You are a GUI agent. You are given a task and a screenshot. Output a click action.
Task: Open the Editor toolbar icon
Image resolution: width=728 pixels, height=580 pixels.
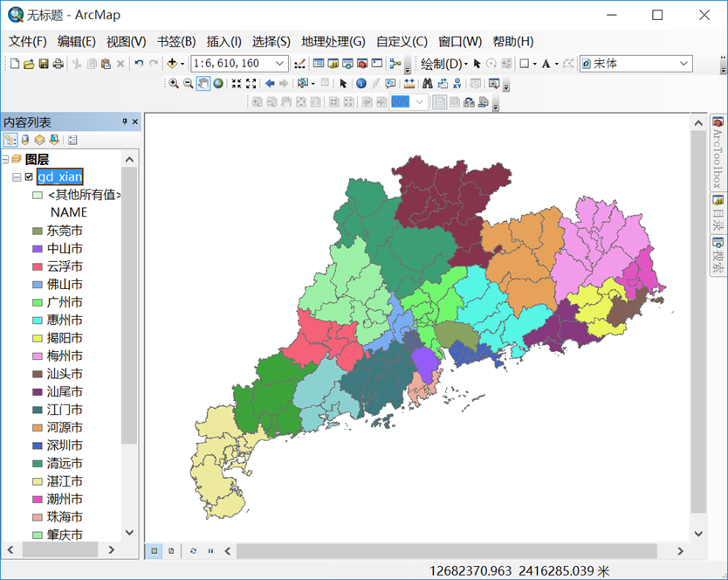[x=300, y=64]
